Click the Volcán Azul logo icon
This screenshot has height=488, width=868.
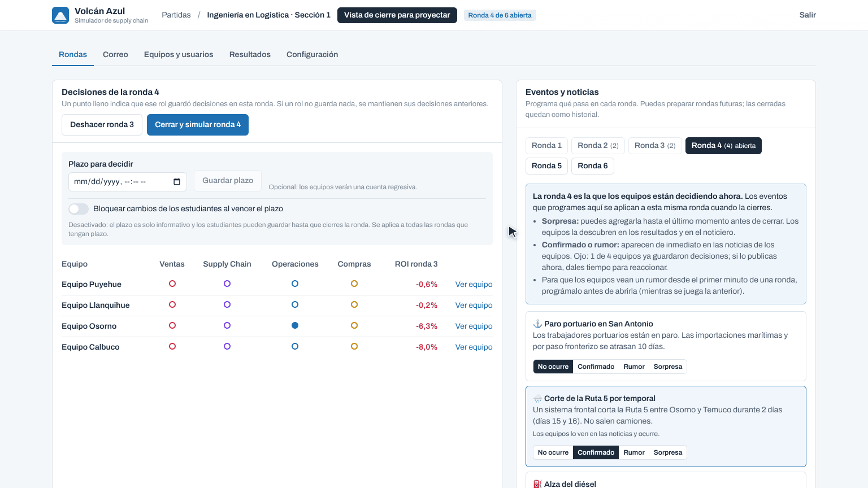[x=60, y=15]
